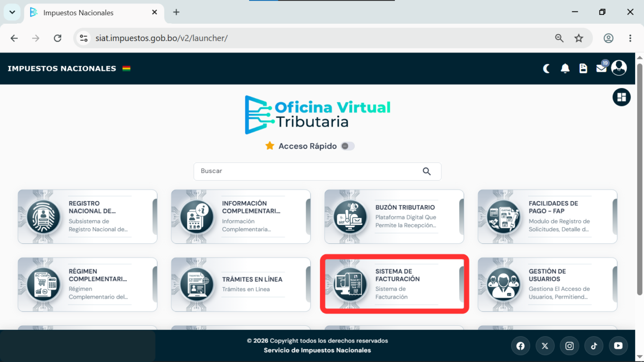The image size is (644, 362).
Task: Open Trámites en Línea module
Action: [241, 284]
